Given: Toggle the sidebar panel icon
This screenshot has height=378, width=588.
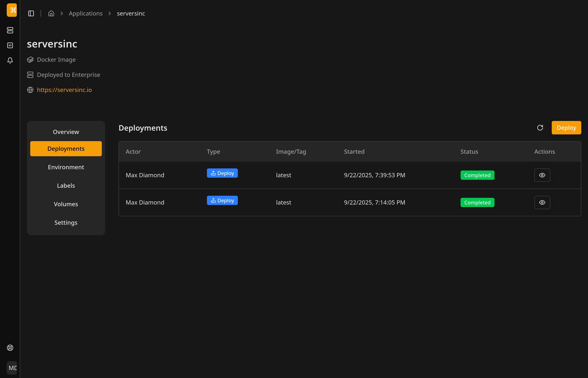Looking at the screenshot, I should [31, 13].
